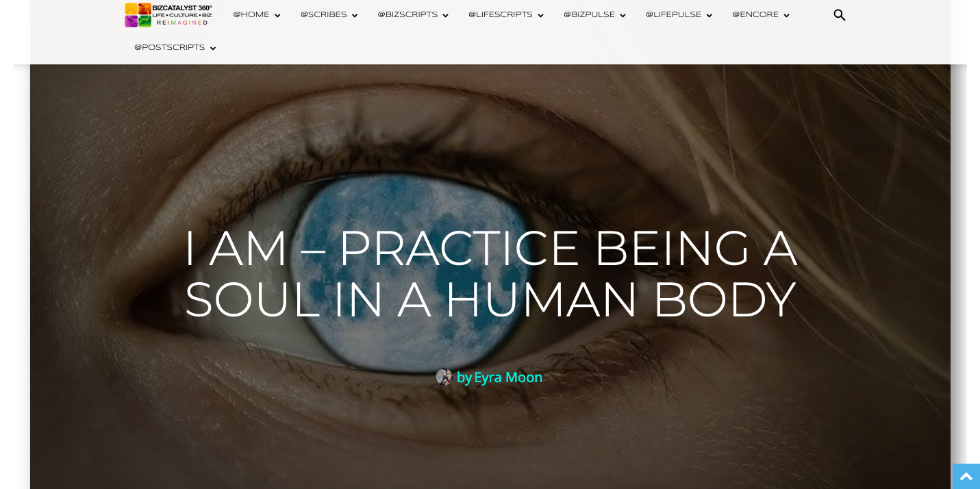This screenshot has height=489, width=980.
Task: Expand the @HOME dropdown chevron
Action: (x=277, y=16)
